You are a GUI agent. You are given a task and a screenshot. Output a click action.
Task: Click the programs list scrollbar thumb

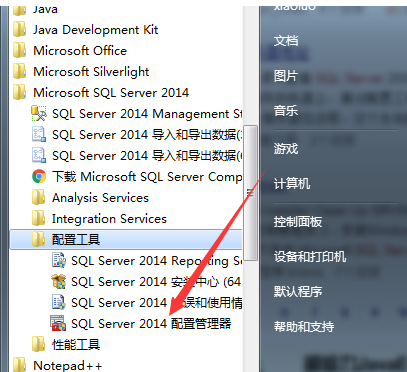(x=250, y=193)
